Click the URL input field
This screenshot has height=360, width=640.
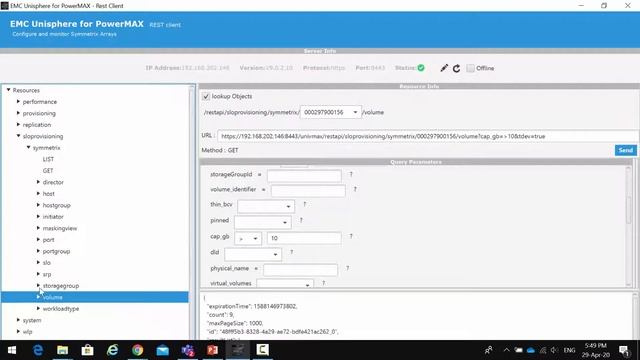(x=428, y=136)
